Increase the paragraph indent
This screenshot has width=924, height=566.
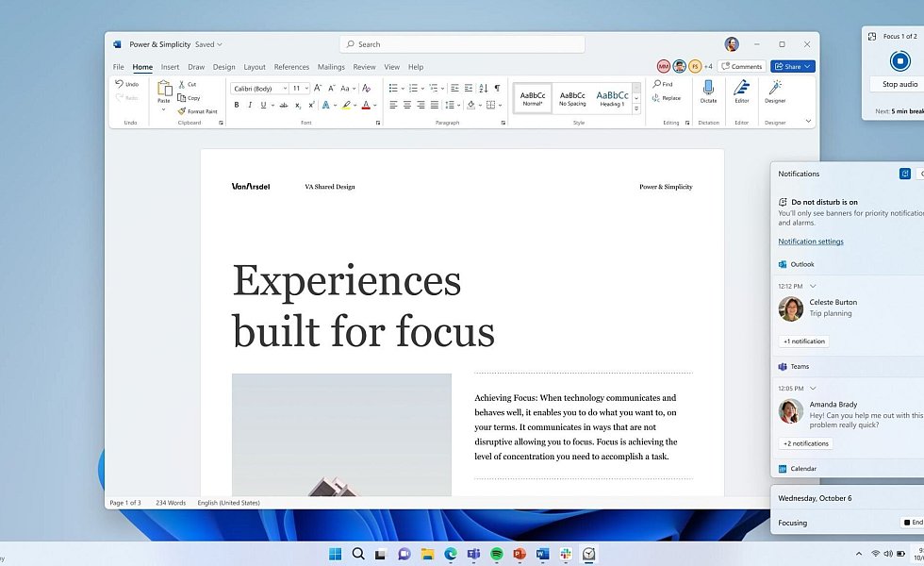[x=469, y=88]
